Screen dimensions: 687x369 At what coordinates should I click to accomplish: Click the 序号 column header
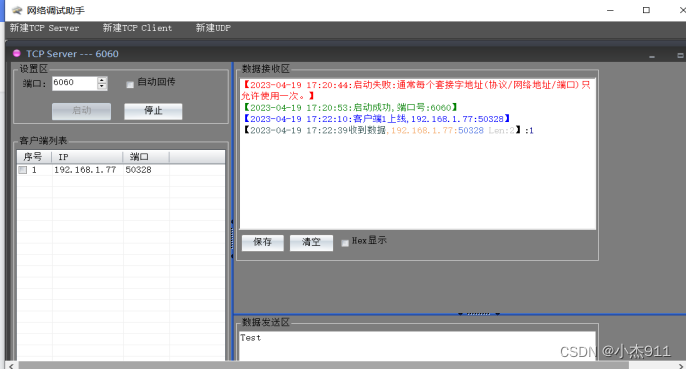pyautogui.click(x=34, y=157)
